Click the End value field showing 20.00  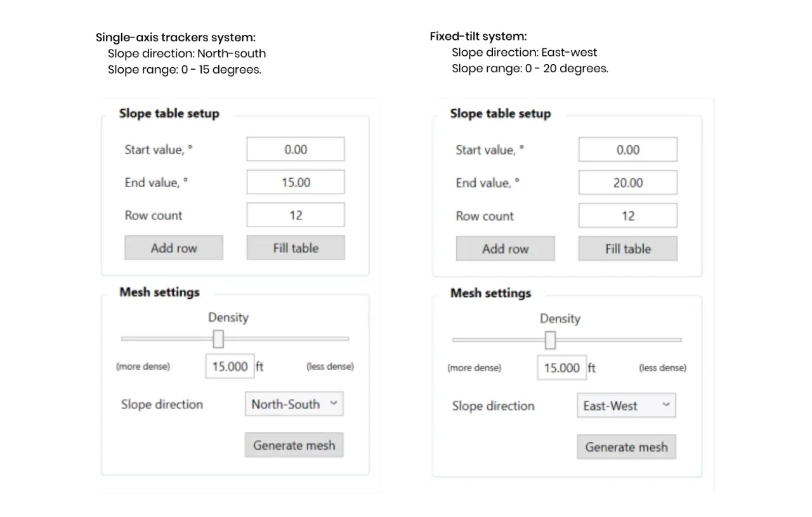click(627, 183)
